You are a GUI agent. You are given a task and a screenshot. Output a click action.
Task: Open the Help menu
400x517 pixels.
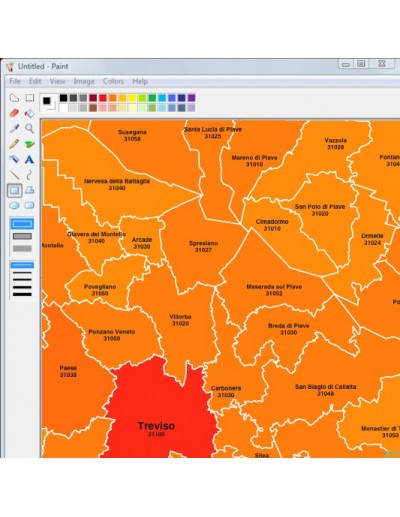140,81
